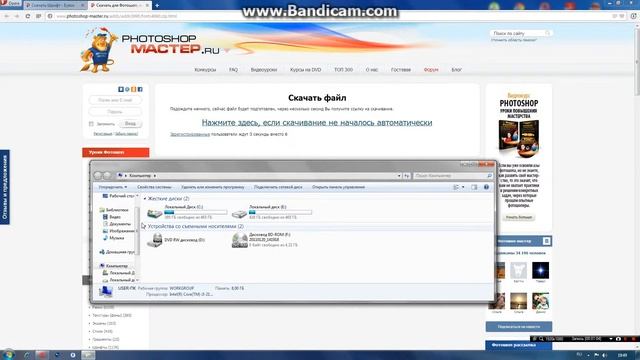Click the 'Вход' login button
The height and width of the screenshot is (360, 640).
[x=130, y=123]
